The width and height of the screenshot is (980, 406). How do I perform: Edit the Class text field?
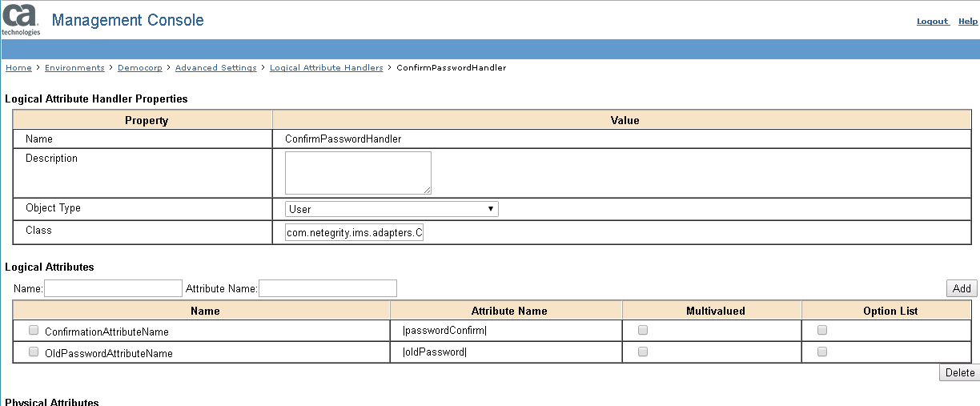(x=354, y=233)
